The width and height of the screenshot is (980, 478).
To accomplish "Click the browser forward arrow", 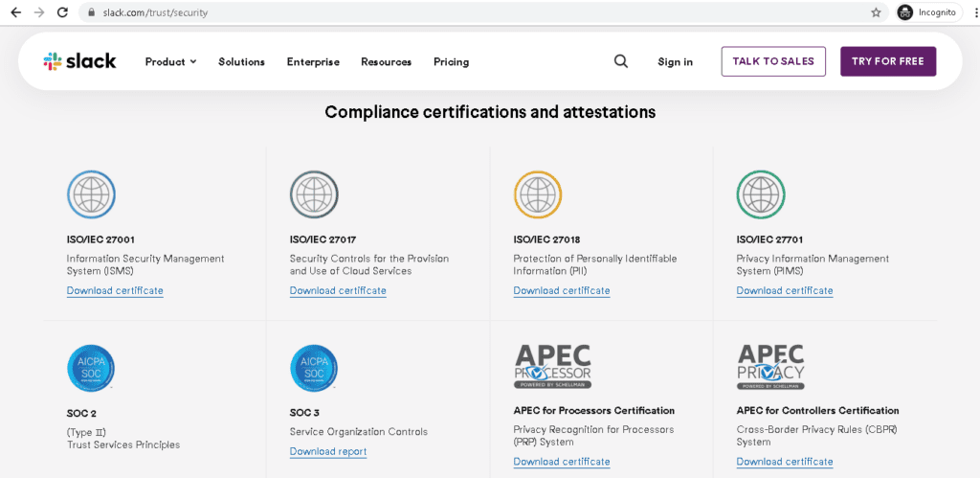I will tap(38, 12).
